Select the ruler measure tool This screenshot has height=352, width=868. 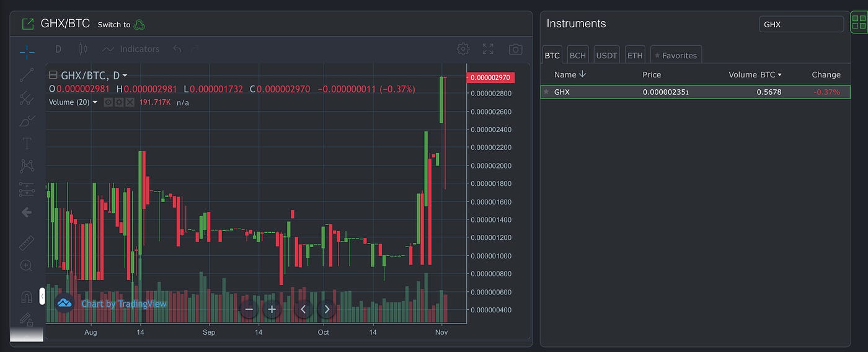point(27,242)
